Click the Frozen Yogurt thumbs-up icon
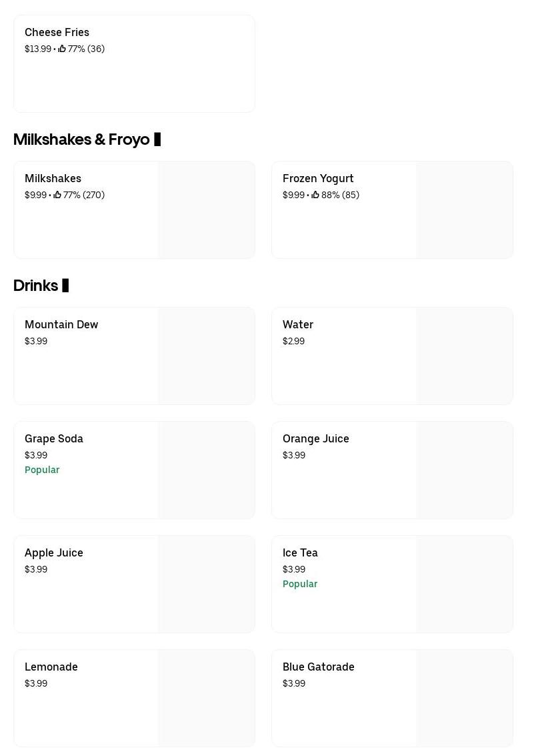This screenshot has width=536, height=756. click(315, 195)
